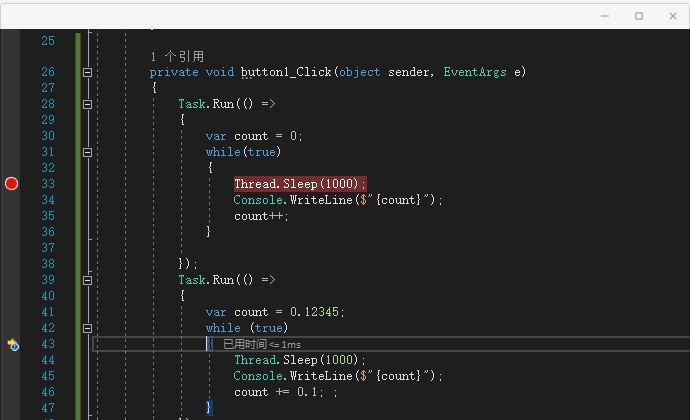Screen dimensions: 690x420
Task: Collapse the while (true) loop on line 42
Action: 87,328
